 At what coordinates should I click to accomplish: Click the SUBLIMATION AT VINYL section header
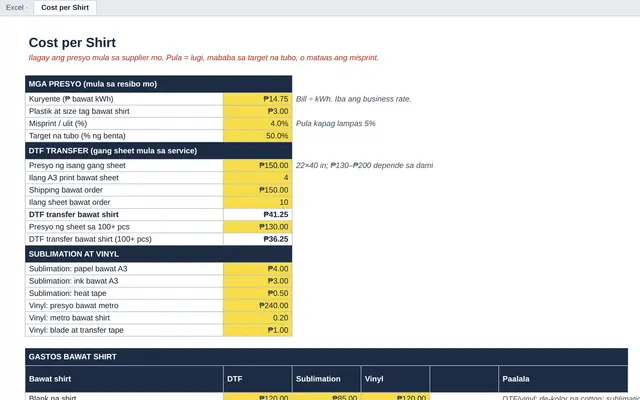(158, 254)
